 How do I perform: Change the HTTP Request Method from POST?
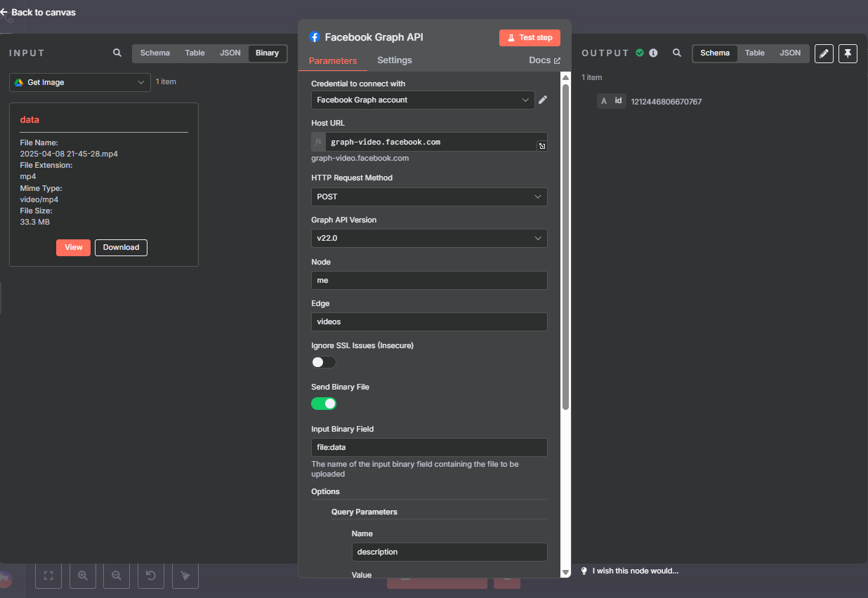429,197
